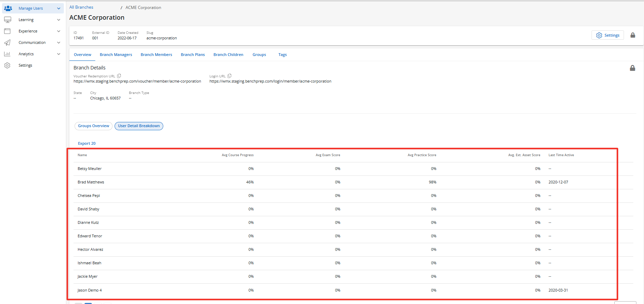Click the Export 20 link
644x304 pixels.
tap(87, 143)
